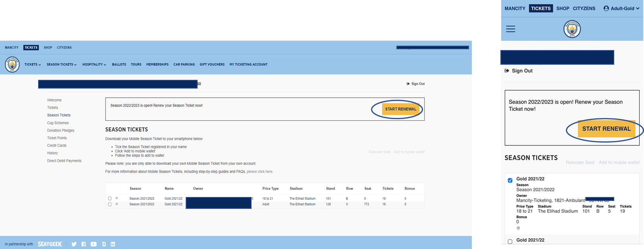Viewport: 644px width, 249px height.
Task: Click the Stadium column header in the table
Action: (296, 189)
